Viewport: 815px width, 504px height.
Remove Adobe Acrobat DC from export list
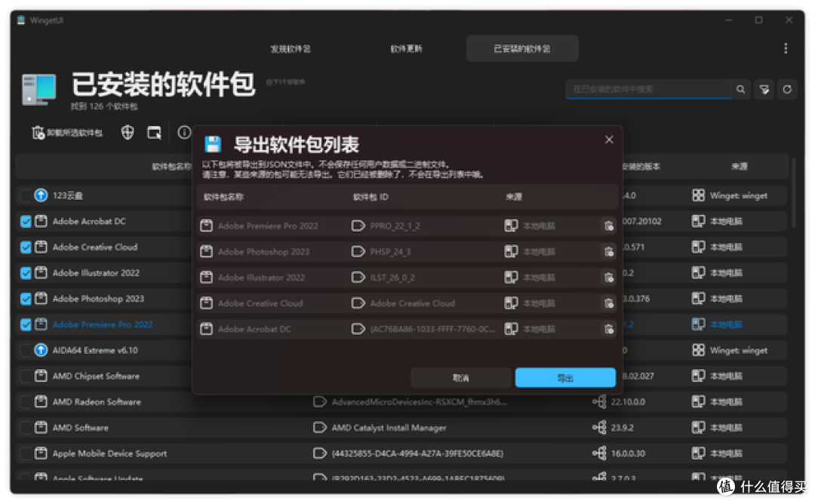click(x=608, y=329)
